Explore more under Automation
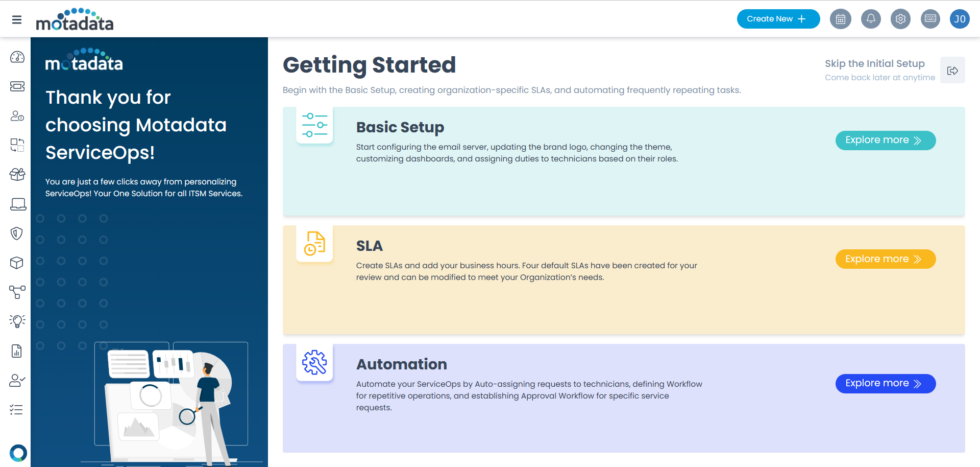This screenshot has width=980, height=467. click(x=886, y=384)
